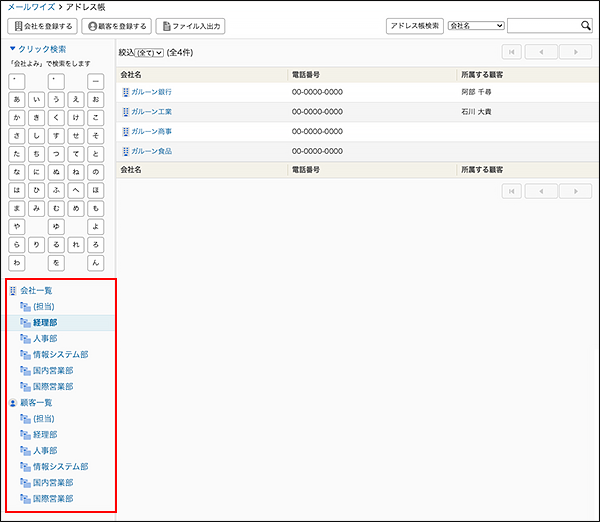The width and height of the screenshot is (600, 522).
Task: Go to the first page with top pager button
Action: tap(512, 52)
